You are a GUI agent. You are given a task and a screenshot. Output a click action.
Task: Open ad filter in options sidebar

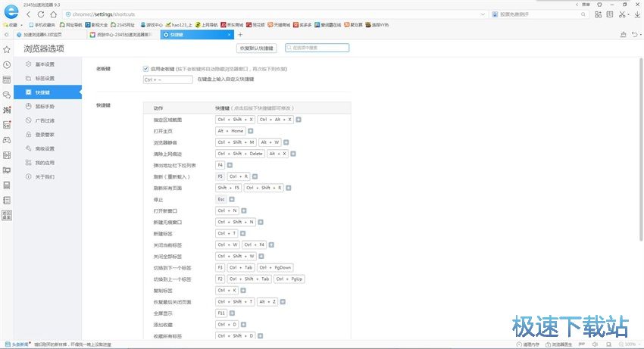pos(48,120)
